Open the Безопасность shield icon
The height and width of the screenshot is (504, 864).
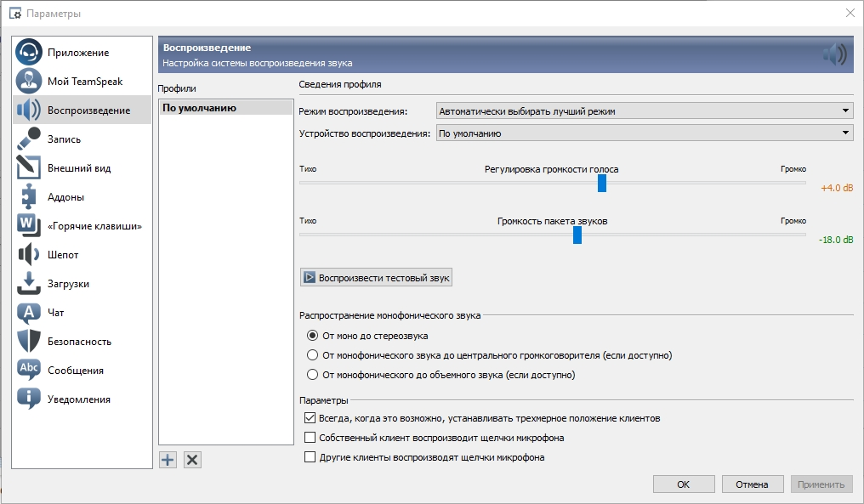(29, 341)
